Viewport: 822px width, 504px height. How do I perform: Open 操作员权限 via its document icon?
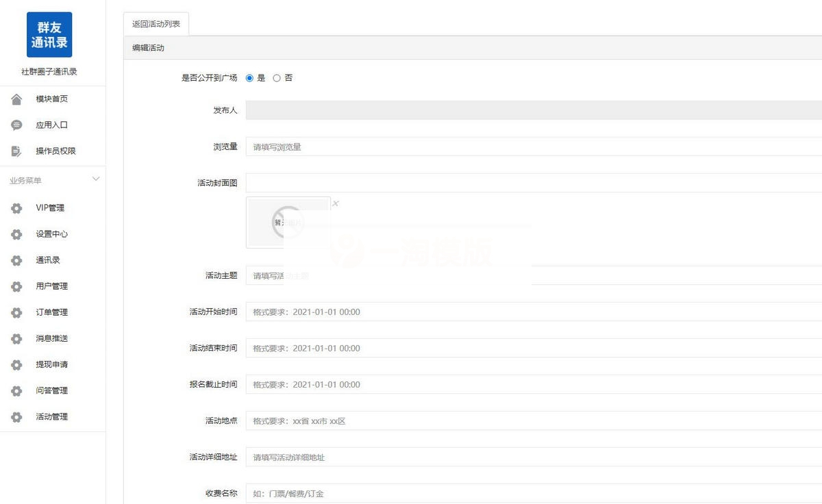(16, 151)
